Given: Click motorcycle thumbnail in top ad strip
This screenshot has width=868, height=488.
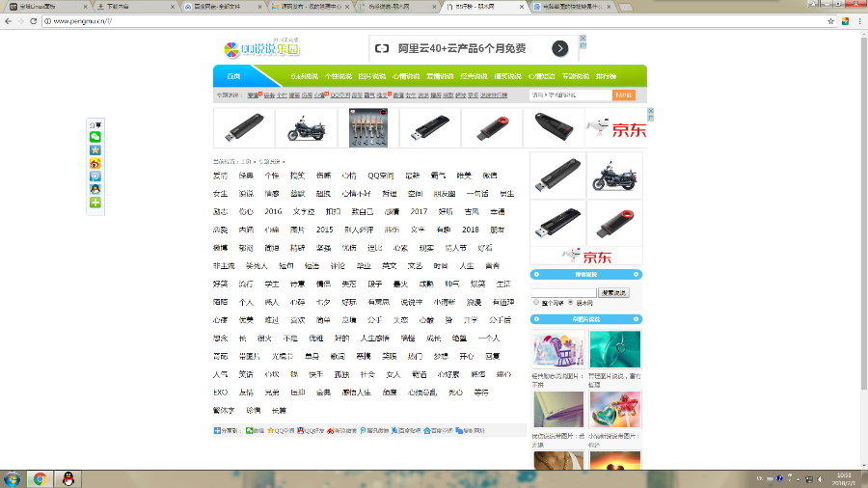Looking at the screenshot, I should (x=306, y=128).
